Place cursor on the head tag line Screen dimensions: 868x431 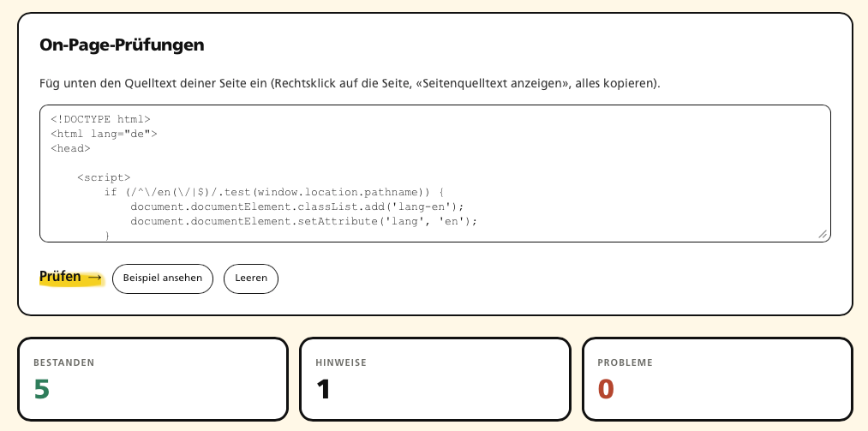pos(70,147)
